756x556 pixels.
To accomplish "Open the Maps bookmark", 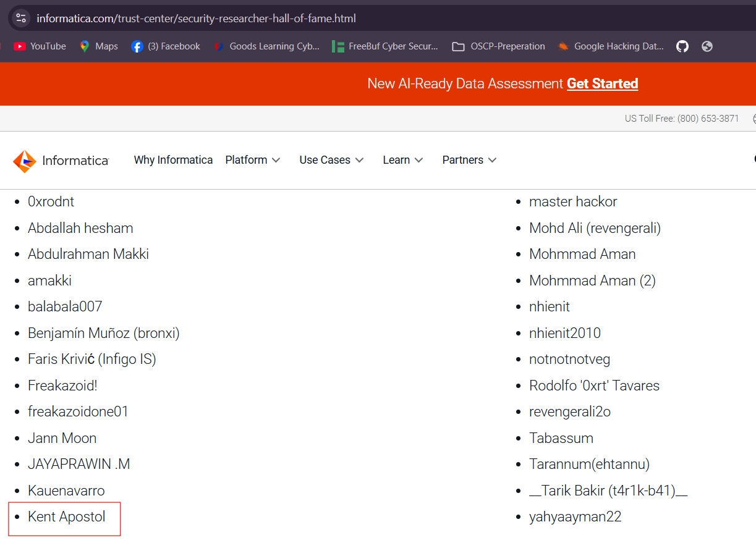I will point(99,46).
